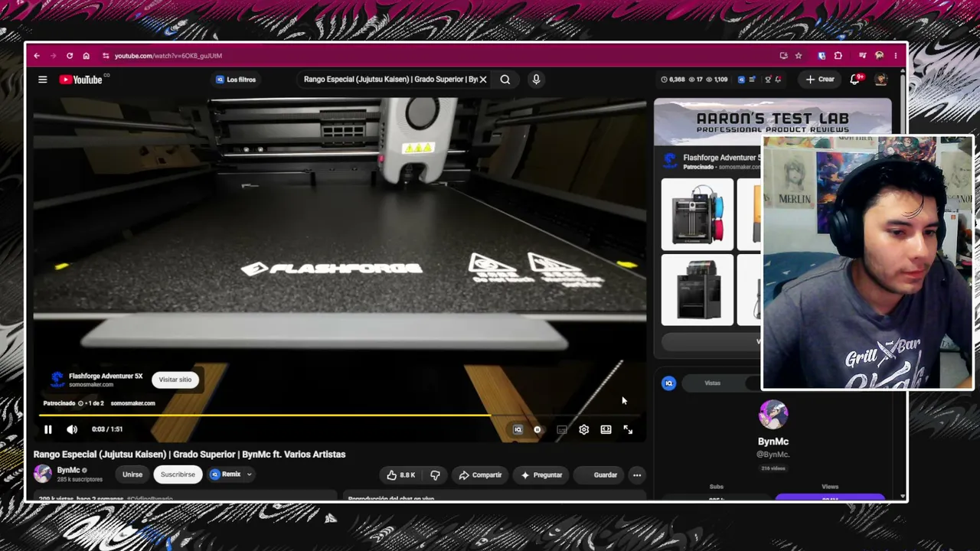Expand the Remix dropdown arrow
The height and width of the screenshot is (551, 980).
249,474
